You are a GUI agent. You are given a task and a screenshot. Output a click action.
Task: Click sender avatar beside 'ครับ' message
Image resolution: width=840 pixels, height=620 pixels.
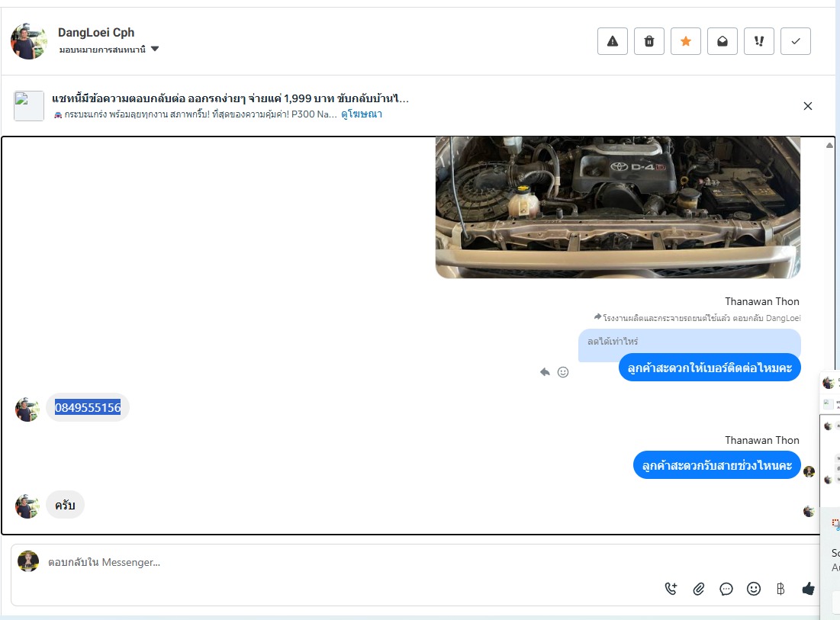[27, 506]
